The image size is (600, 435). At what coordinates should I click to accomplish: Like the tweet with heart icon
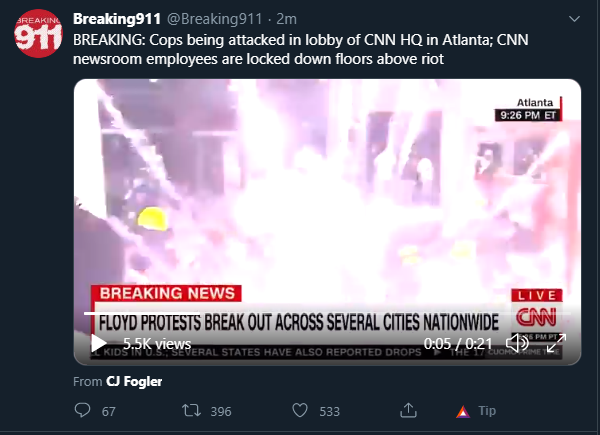pos(300,411)
